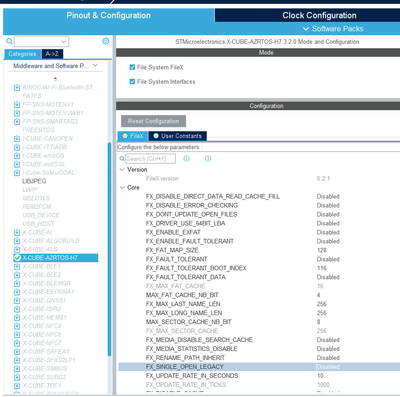The image size is (400, 397).
Task: Click the MAX_SECTOR_CACHE_NB_BIT value 8
Action: [x=318, y=322]
